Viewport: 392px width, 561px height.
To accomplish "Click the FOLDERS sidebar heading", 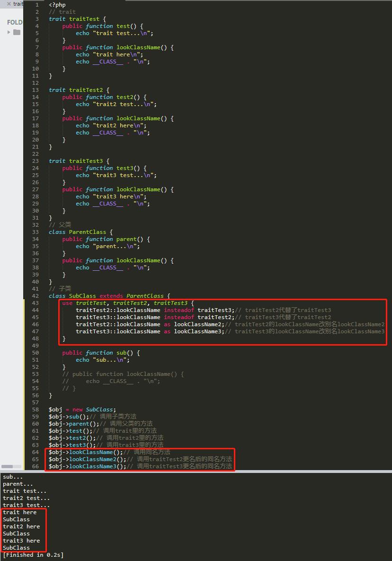I will tap(15, 22).
